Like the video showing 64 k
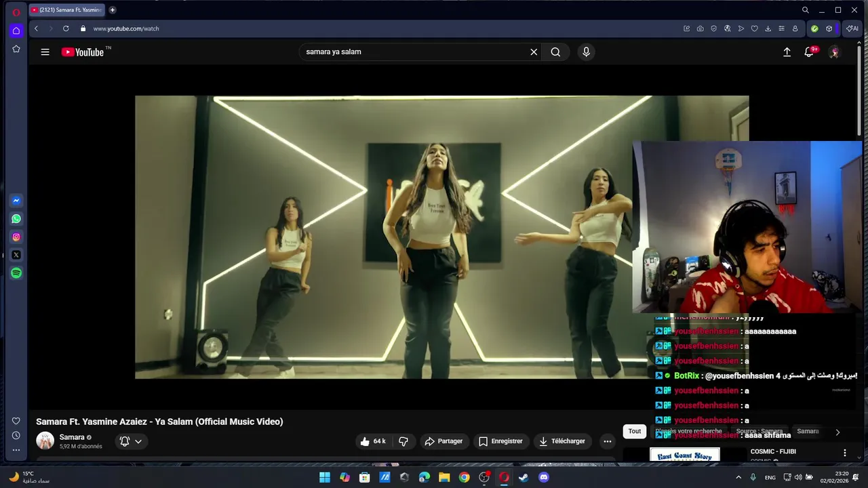The height and width of the screenshot is (488, 868). coord(373,441)
